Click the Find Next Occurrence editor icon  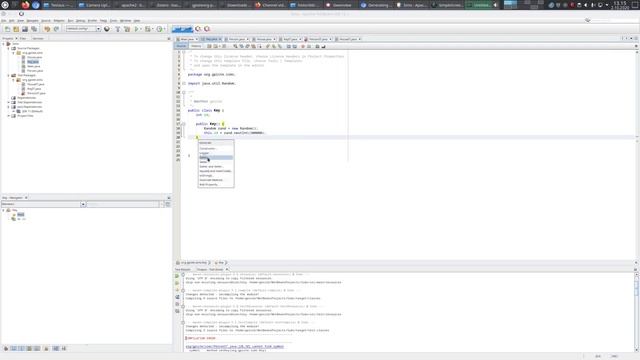(x=247, y=47)
